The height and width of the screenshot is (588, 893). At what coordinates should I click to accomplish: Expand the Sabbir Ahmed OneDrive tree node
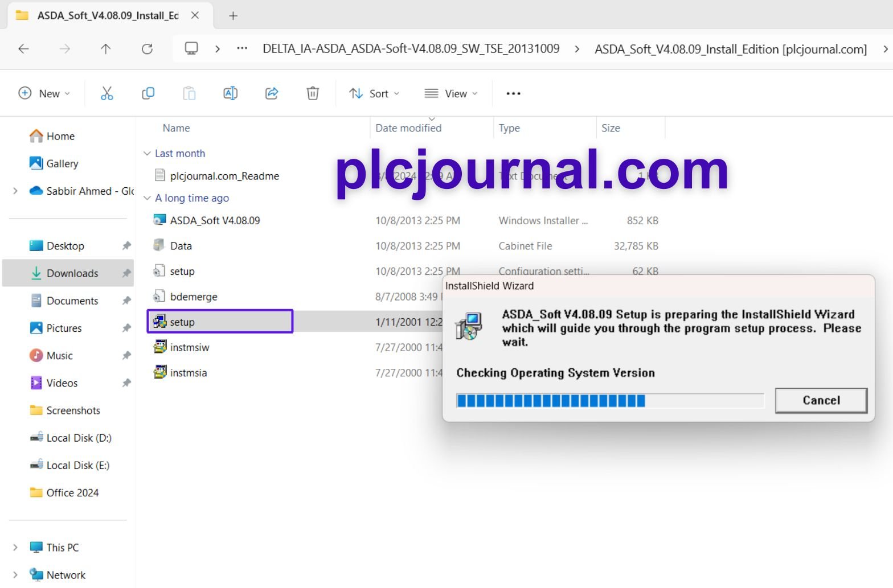[x=15, y=191]
